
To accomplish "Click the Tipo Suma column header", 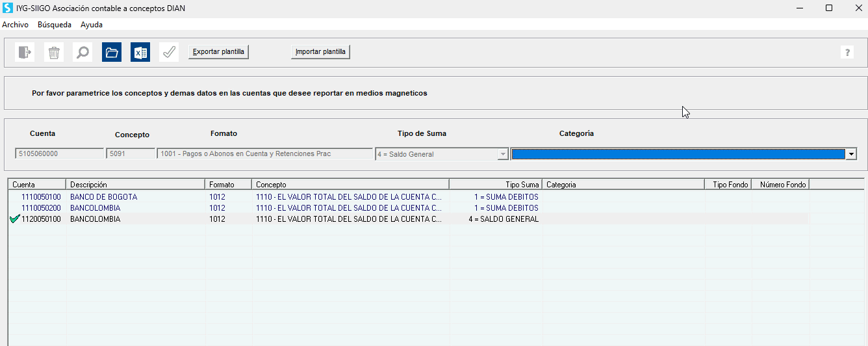I will click(496, 185).
